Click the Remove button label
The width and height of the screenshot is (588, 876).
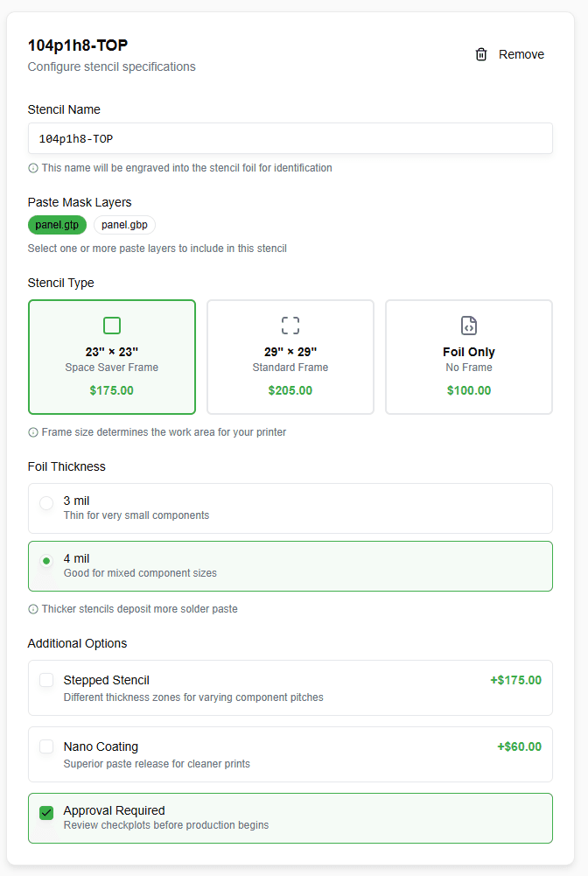tap(521, 54)
